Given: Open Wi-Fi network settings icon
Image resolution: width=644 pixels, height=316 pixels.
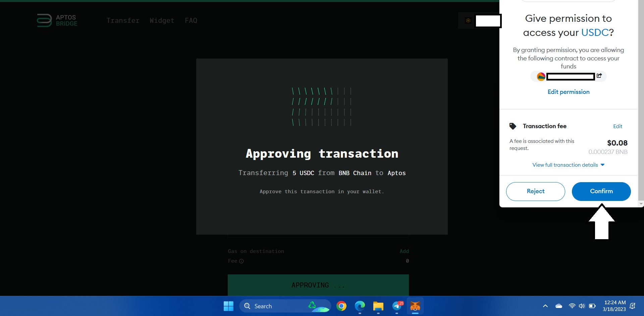Looking at the screenshot, I should tap(572, 306).
